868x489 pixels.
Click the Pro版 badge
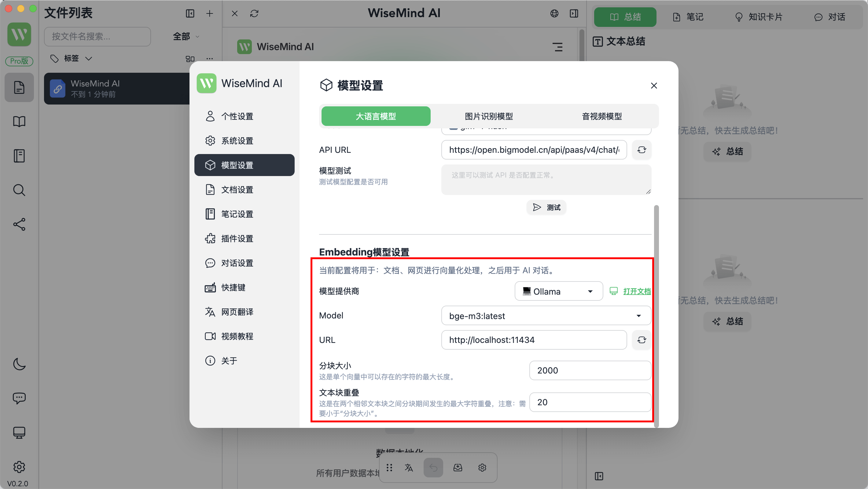coord(19,61)
